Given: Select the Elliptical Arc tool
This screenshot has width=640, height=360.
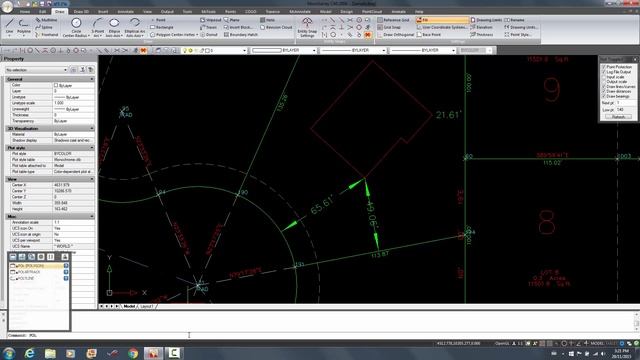Looking at the screenshot, I should pos(135,27).
